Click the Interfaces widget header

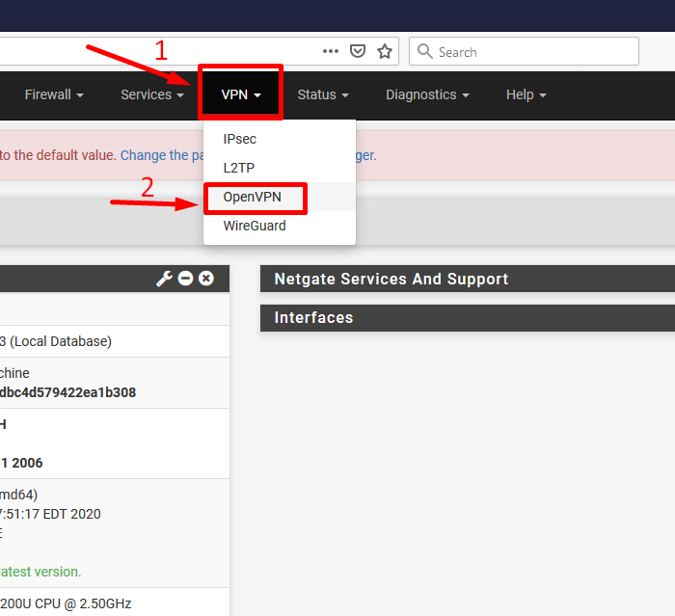point(468,318)
